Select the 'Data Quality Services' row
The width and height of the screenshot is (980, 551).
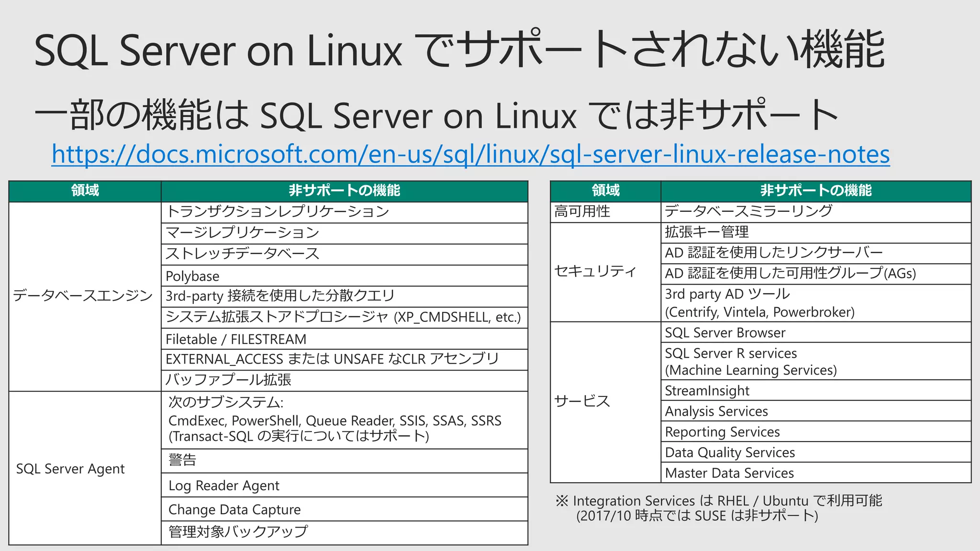click(x=816, y=452)
